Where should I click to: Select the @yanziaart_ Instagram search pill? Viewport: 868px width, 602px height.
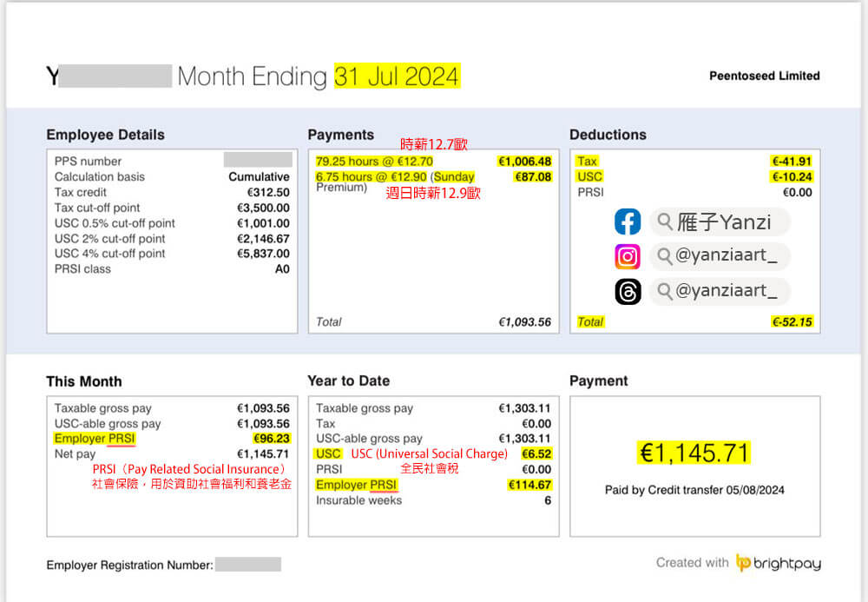pos(720,256)
